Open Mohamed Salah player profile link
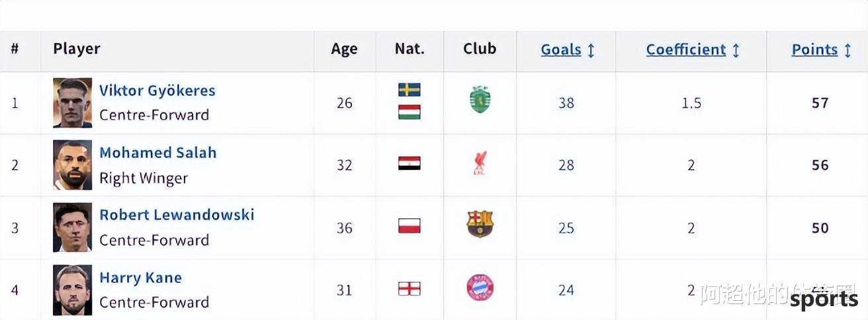Screen dimensions: 868x320 point(158,153)
